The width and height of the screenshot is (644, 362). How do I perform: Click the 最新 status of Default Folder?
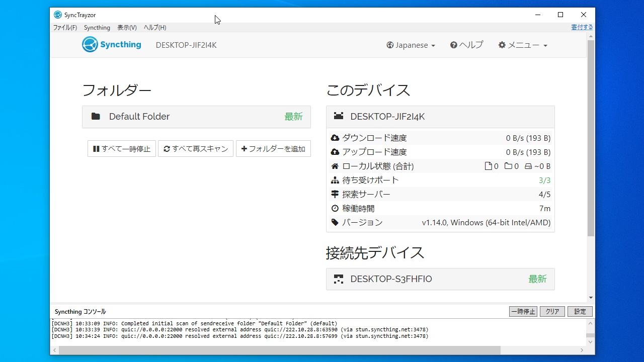pyautogui.click(x=293, y=117)
